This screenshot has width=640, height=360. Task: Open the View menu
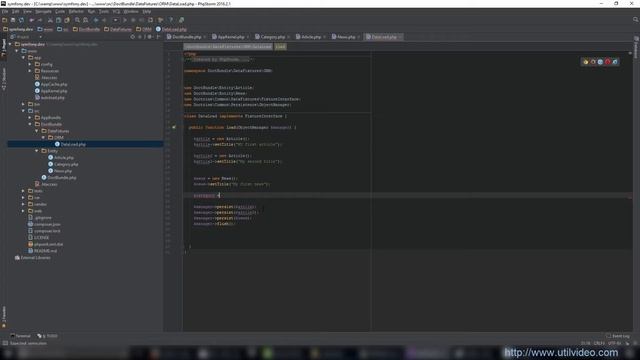27,11
